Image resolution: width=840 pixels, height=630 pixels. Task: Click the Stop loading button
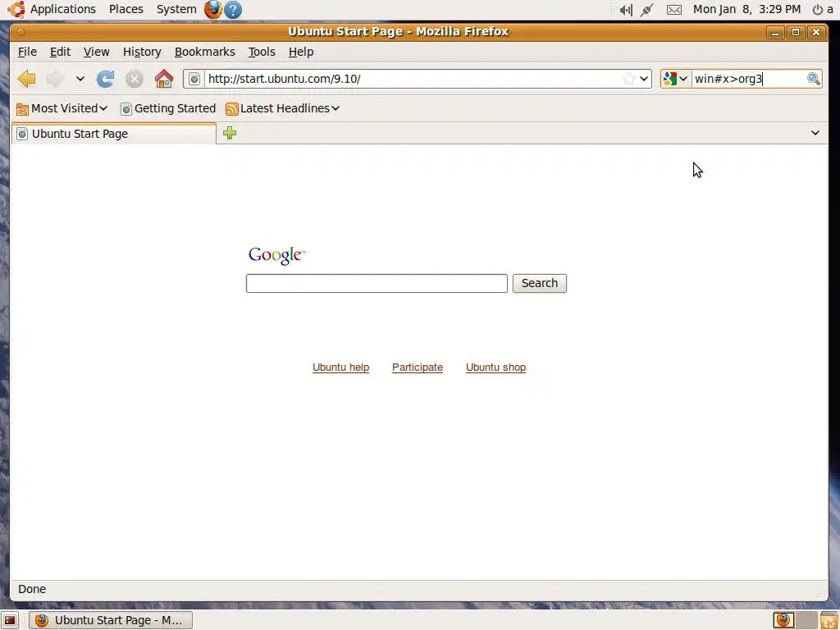point(134,79)
